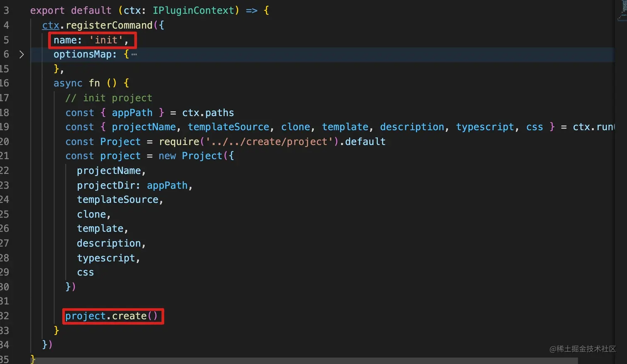Click the 'ctx' identifier before registerCommand
Image resolution: width=627 pixels, height=364 pixels.
click(x=51, y=25)
